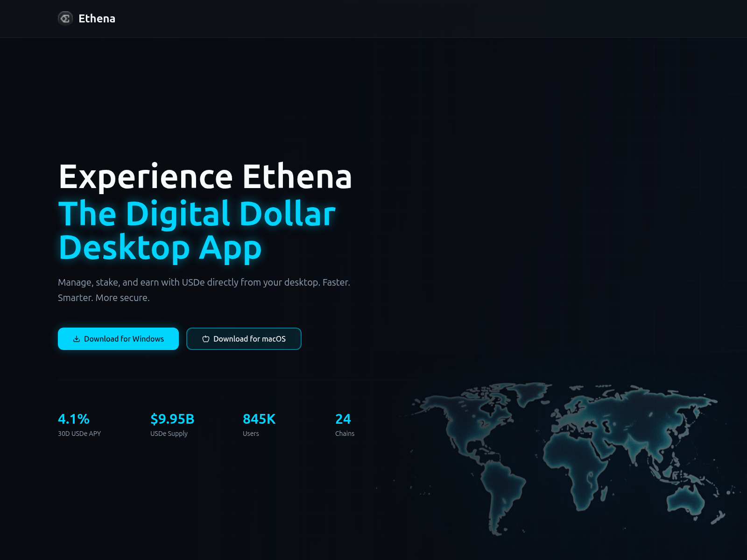Open the Ethena brand name link

point(97,19)
